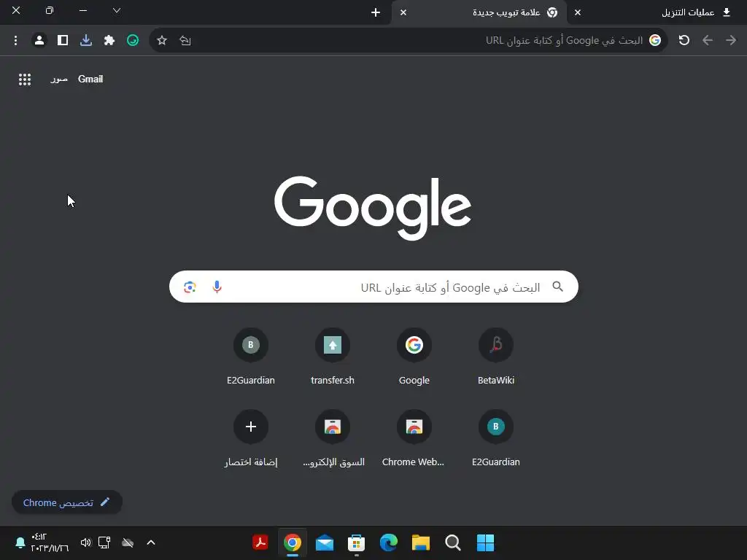This screenshot has height=560, width=747.
Task: Open the صور images link
Action: (x=59, y=79)
